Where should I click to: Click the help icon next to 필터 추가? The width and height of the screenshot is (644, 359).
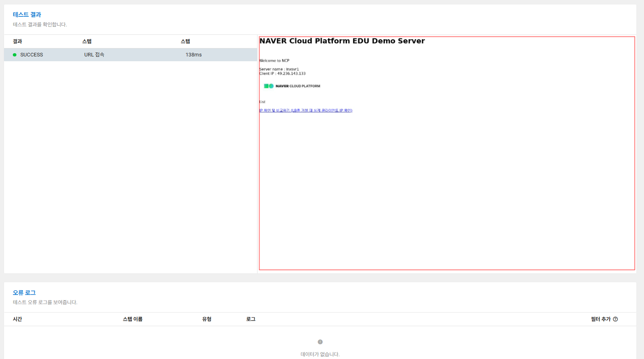click(x=615, y=319)
